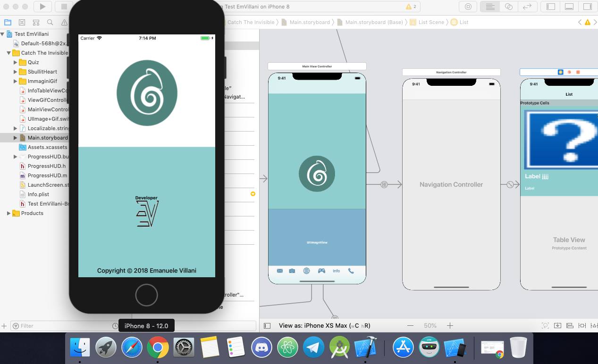Click the mail tab icon in storyboard
Screen dimensions: 598x364
[280, 271]
